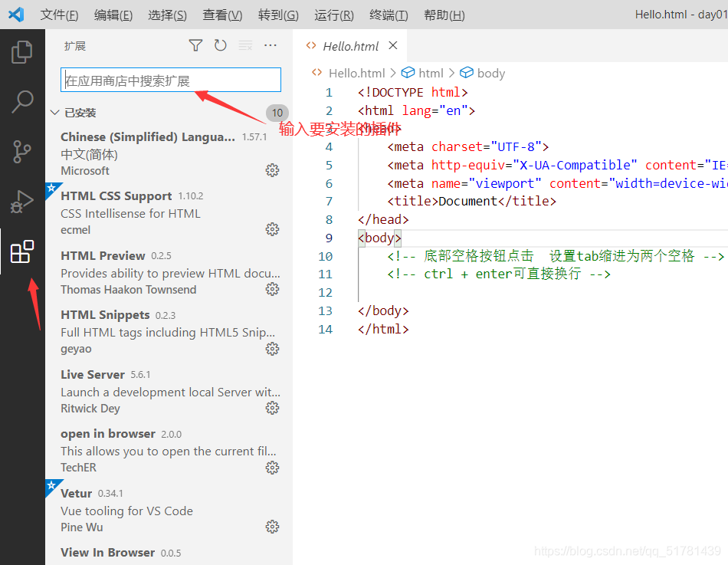Screen dimensions: 728x565
Task: Open the Explorer view in activity bar
Action: click(21, 52)
